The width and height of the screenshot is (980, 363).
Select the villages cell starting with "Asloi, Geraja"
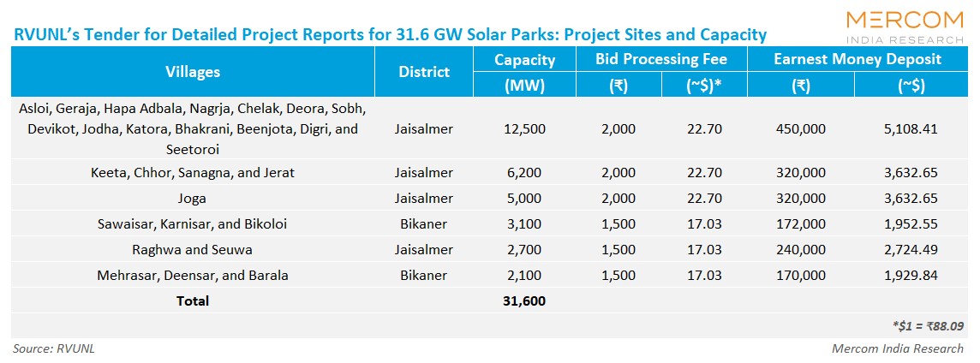(193, 128)
